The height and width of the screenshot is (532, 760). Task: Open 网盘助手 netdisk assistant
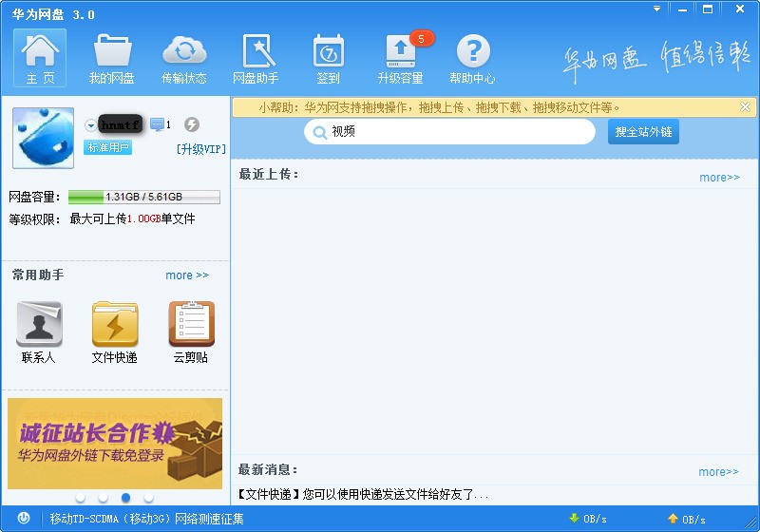[x=256, y=58]
